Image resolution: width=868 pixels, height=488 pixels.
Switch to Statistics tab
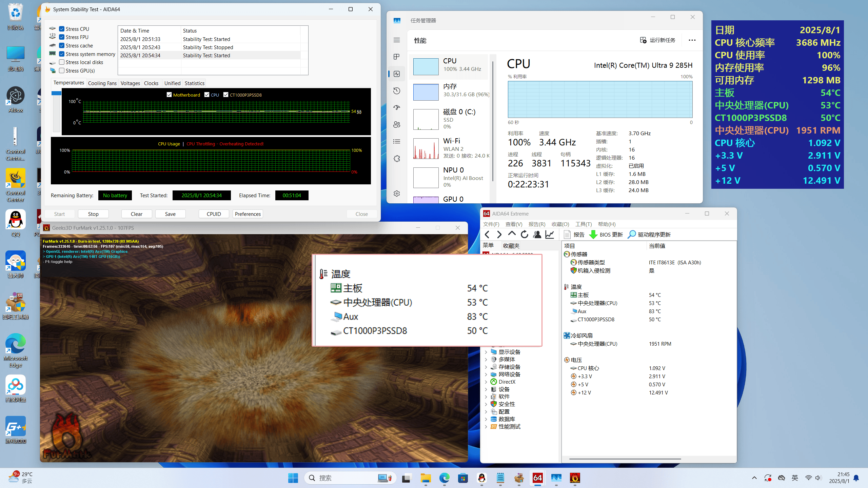[x=195, y=83]
